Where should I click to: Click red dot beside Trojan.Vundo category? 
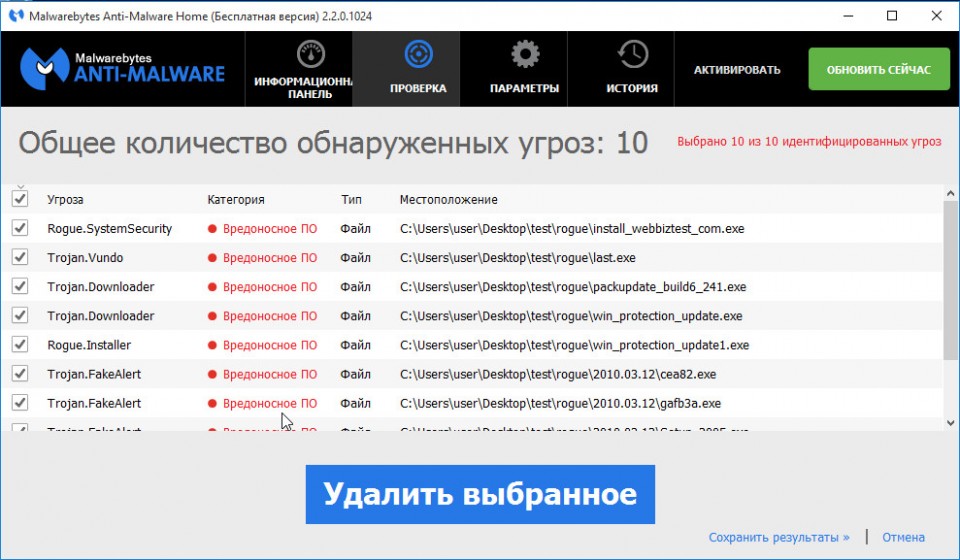tap(212, 258)
